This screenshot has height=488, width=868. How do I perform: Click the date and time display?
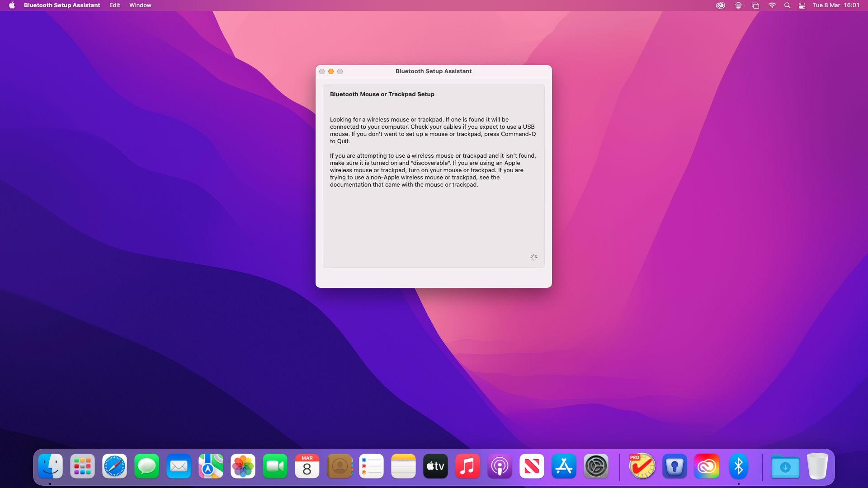(836, 5)
